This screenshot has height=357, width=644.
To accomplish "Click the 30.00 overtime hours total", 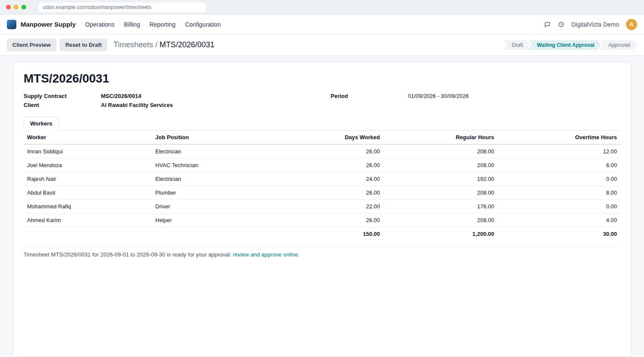I will coord(609,234).
